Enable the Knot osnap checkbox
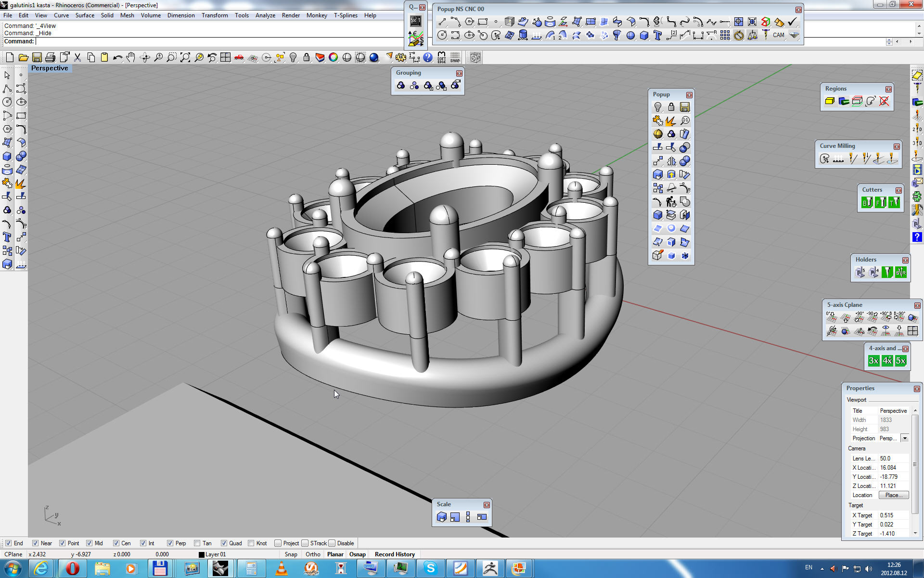Viewport: 924px width, 578px height. click(251, 543)
